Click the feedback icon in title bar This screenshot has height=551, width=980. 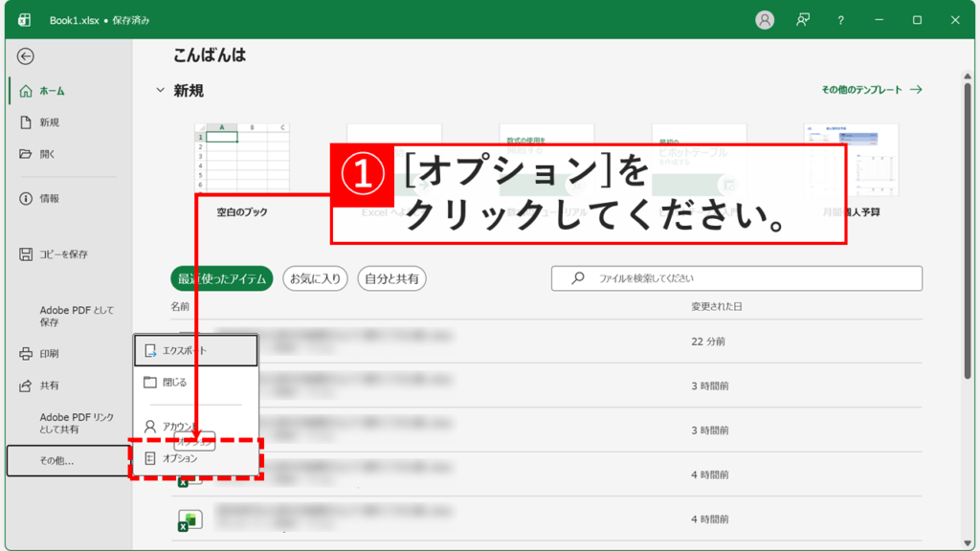pos(803,20)
